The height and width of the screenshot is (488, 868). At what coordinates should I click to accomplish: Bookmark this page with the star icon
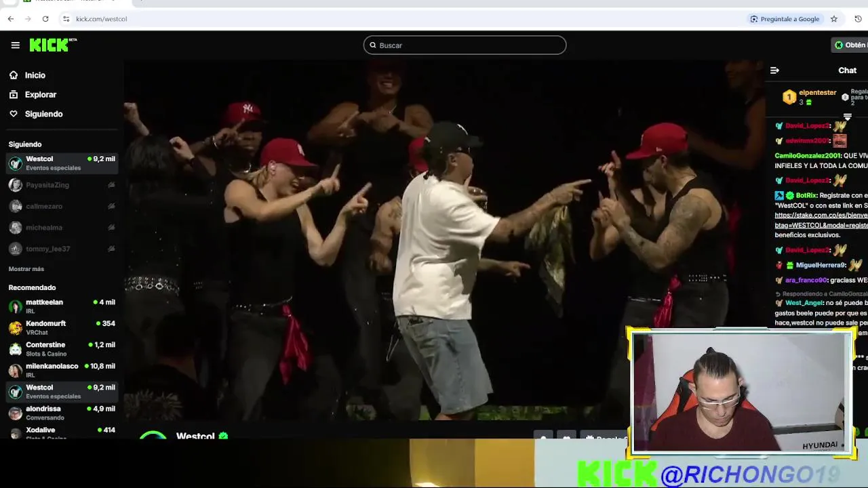click(834, 19)
